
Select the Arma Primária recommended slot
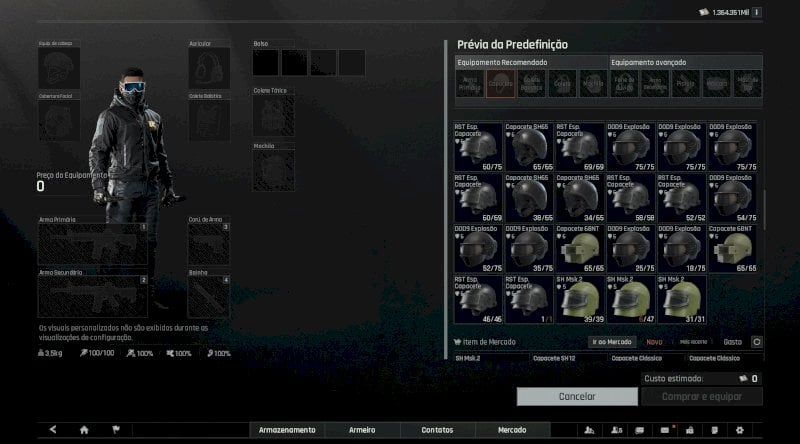click(469, 84)
